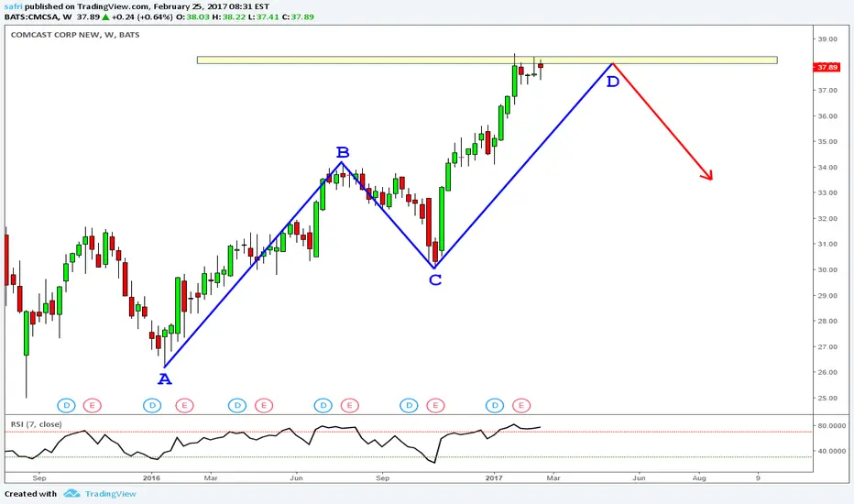Click the 39.00 price axis label
854x504 pixels.
(x=827, y=38)
